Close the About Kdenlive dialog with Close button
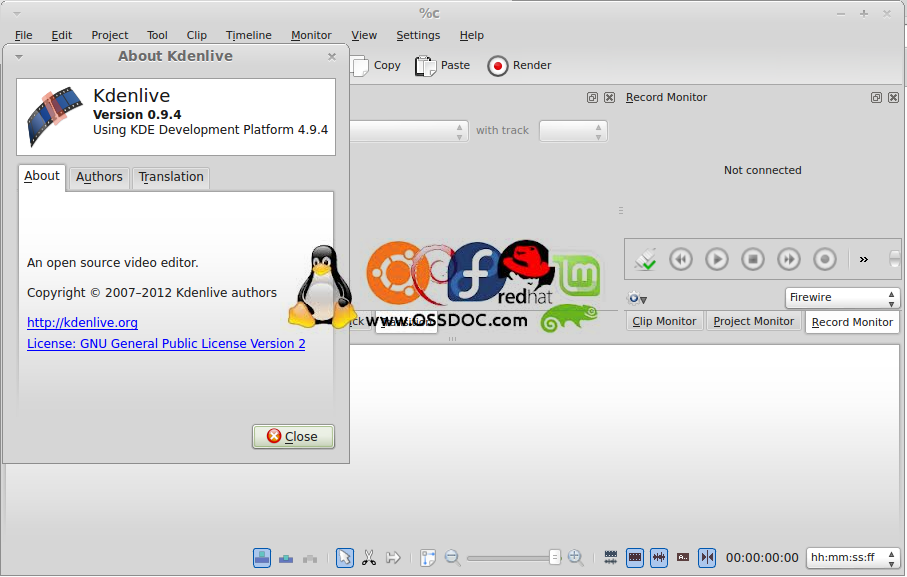The image size is (907, 577). pos(293,437)
